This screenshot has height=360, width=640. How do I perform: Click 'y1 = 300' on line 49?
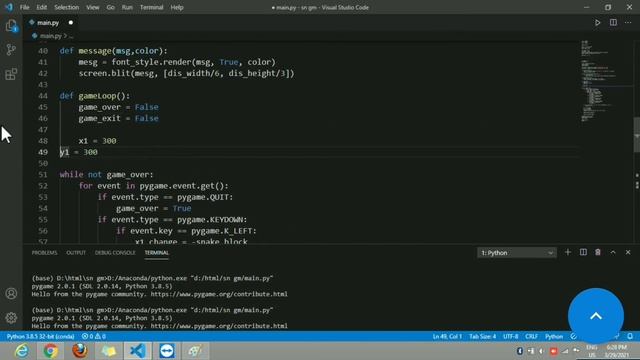[79, 152]
